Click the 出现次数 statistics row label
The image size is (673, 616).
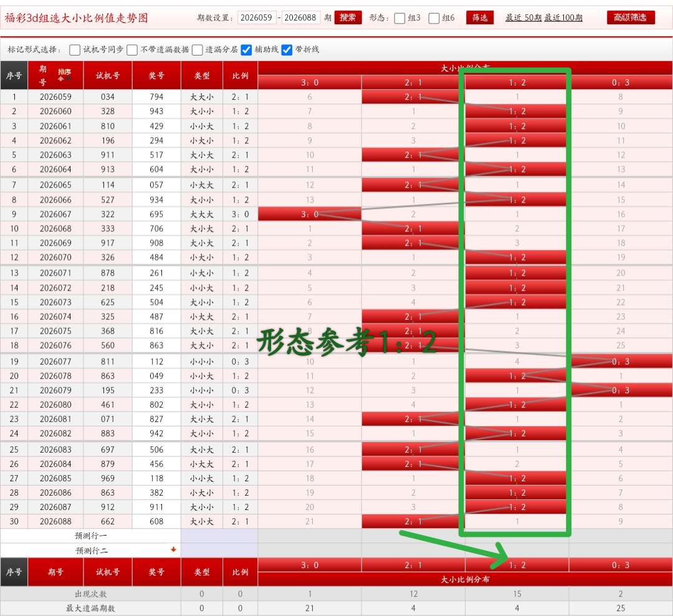coord(90,594)
